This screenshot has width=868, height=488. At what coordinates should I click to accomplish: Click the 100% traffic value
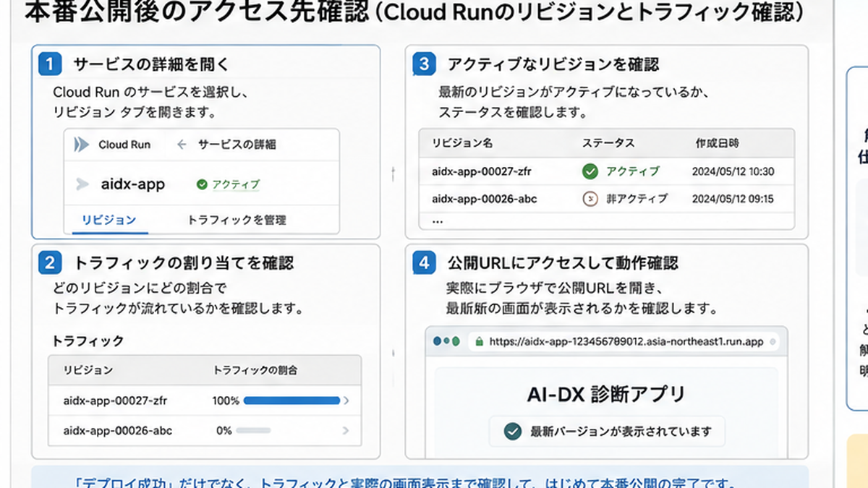coord(226,400)
